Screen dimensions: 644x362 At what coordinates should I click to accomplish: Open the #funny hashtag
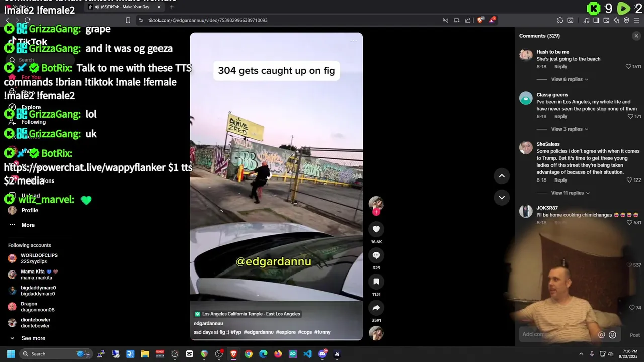point(323,332)
